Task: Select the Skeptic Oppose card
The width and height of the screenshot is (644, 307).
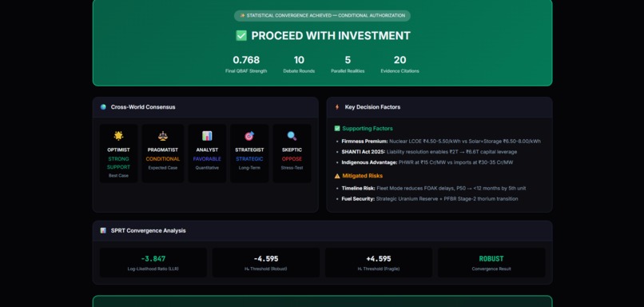Action: coord(292,153)
